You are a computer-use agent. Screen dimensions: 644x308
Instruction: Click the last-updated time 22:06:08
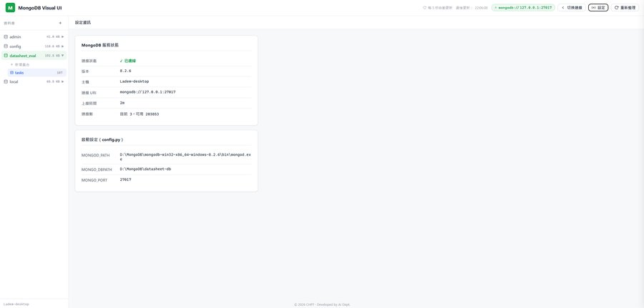(x=481, y=8)
